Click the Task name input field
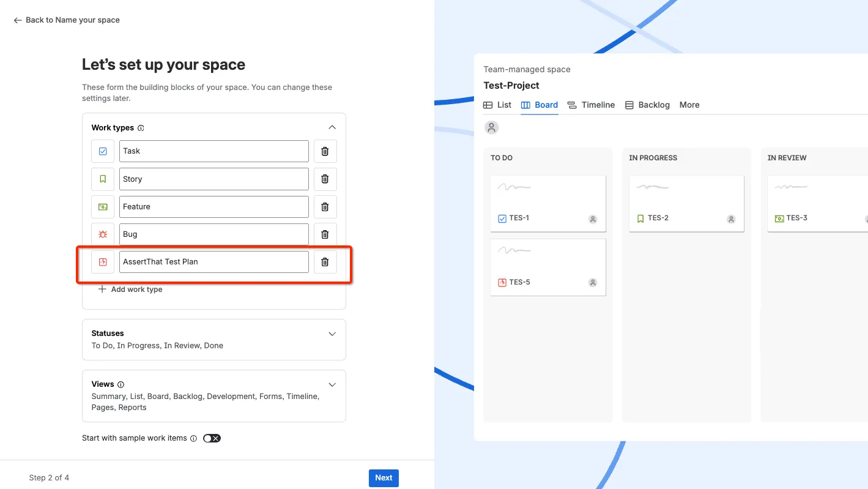Image resolution: width=868 pixels, height=489 pixels. pyautogui.click(x=214, y=151)
